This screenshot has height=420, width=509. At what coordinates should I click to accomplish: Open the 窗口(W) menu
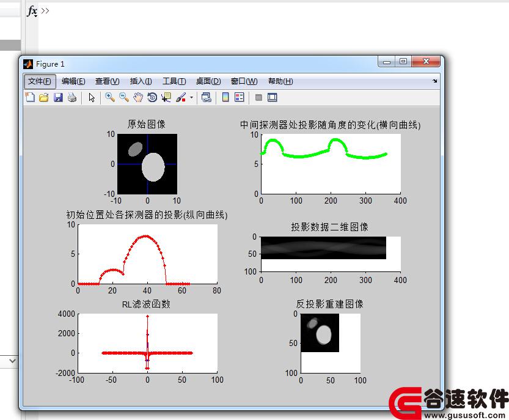click(244, 81)
